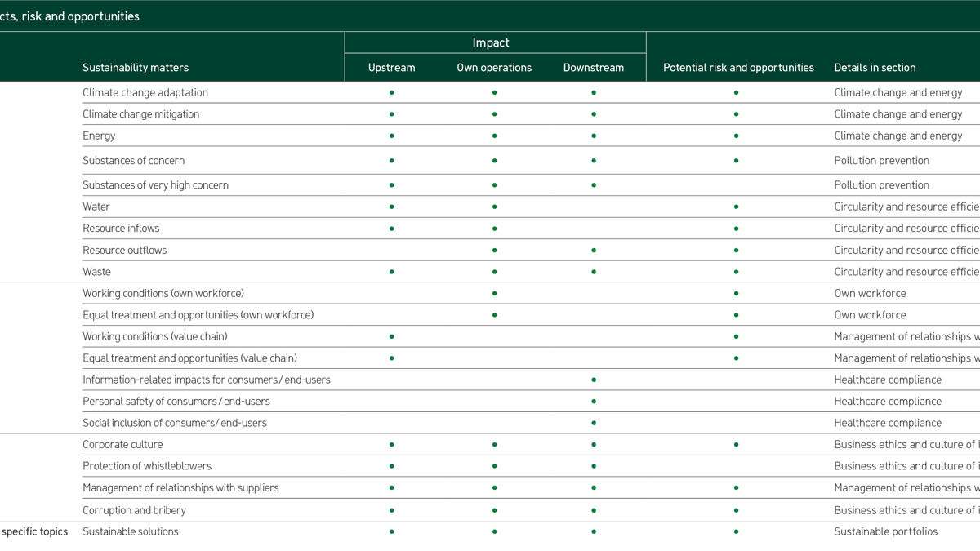Click the Downstream dot in the Energy row
The height and width of the screenshot is (551, 980).
click(594, 136)
